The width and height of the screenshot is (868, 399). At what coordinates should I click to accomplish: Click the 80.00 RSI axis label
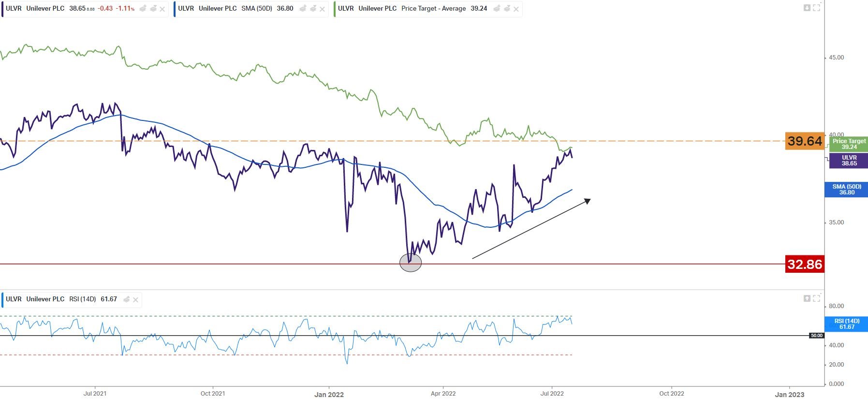click(836, 306)
